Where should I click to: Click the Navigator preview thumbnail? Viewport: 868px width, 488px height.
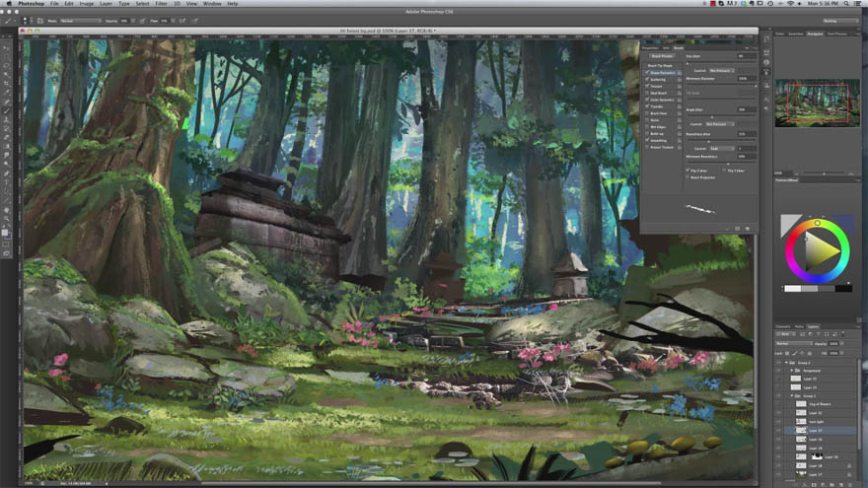pos(817,103)
